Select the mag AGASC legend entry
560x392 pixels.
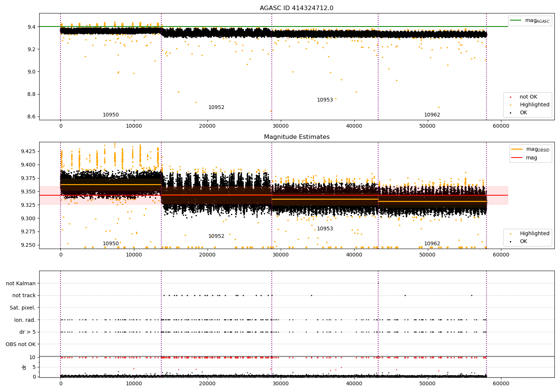click(x=530, y=21)
